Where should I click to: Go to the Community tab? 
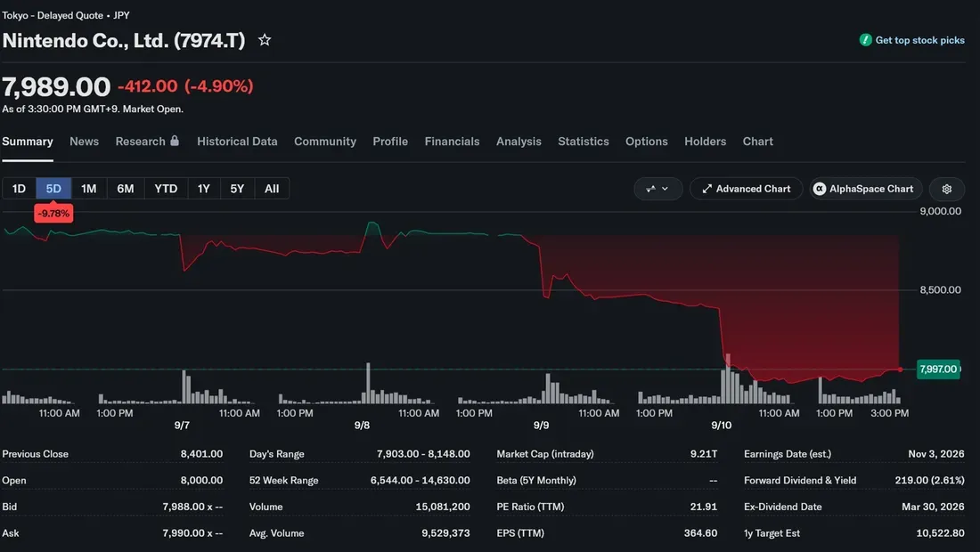coord(325,142)
